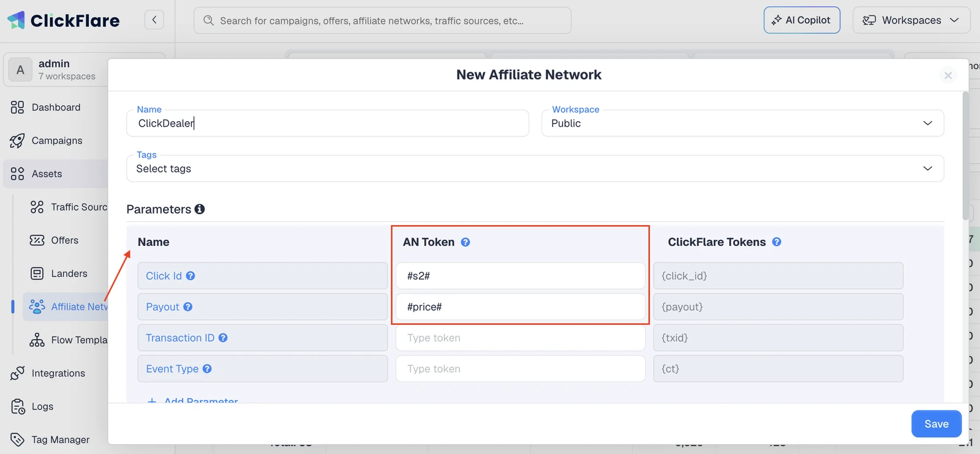
Task: Click the Add Parameter link
Action: point(194,400)
